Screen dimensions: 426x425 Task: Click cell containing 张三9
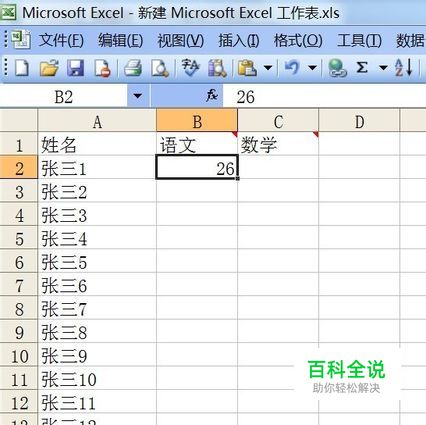97,355
